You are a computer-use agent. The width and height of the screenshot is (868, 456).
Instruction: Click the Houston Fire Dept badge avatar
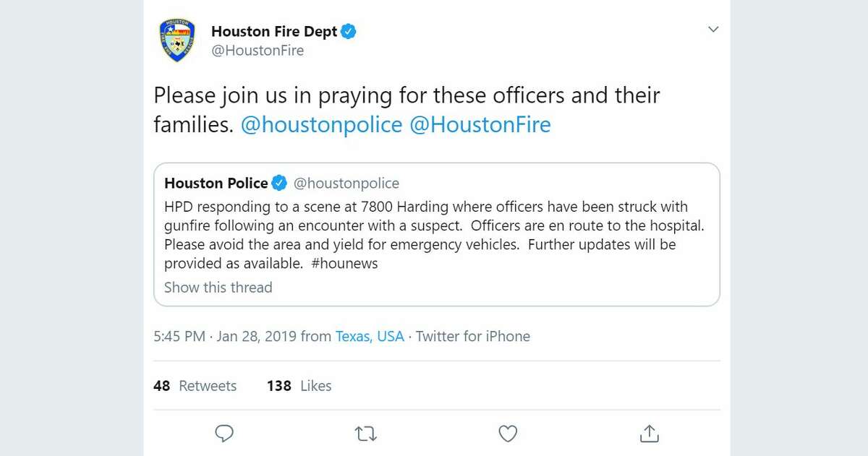pos(177,41)
